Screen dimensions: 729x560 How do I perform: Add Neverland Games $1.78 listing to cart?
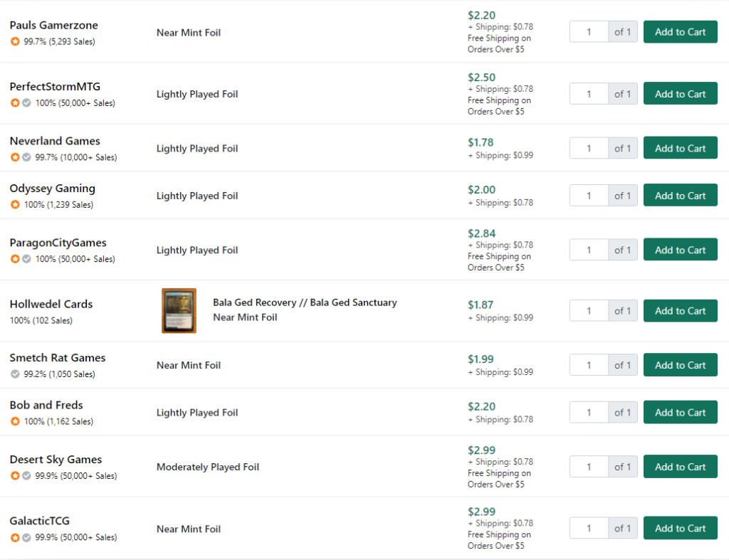click(680, 148)
